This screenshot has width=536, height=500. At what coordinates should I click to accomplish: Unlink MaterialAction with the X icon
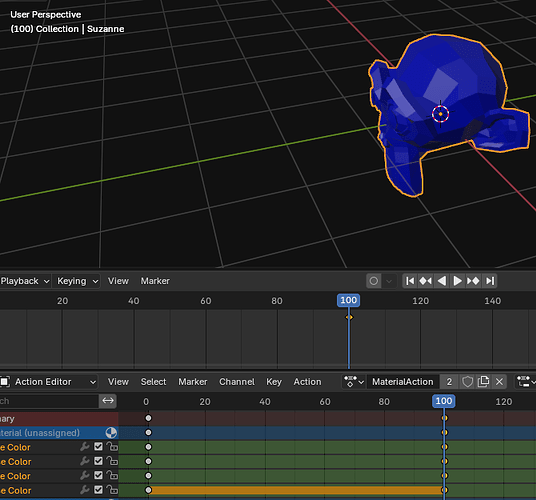click(x=499, y=382)
